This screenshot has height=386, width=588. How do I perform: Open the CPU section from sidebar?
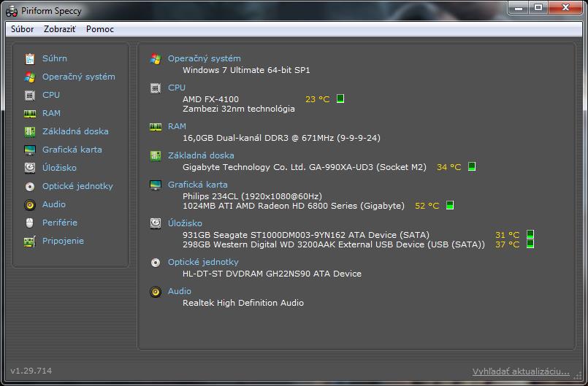(51, 95)
